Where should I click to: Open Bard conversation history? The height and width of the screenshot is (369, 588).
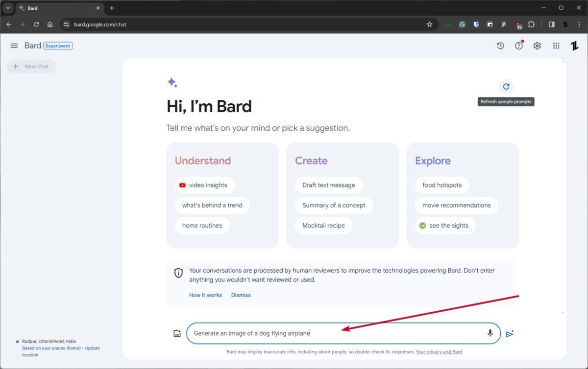pyautogui.click(x=500, y=46)
